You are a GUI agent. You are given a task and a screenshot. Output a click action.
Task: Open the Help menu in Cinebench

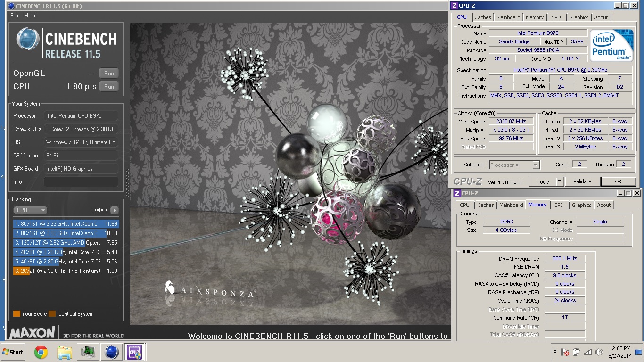[30, 16]
